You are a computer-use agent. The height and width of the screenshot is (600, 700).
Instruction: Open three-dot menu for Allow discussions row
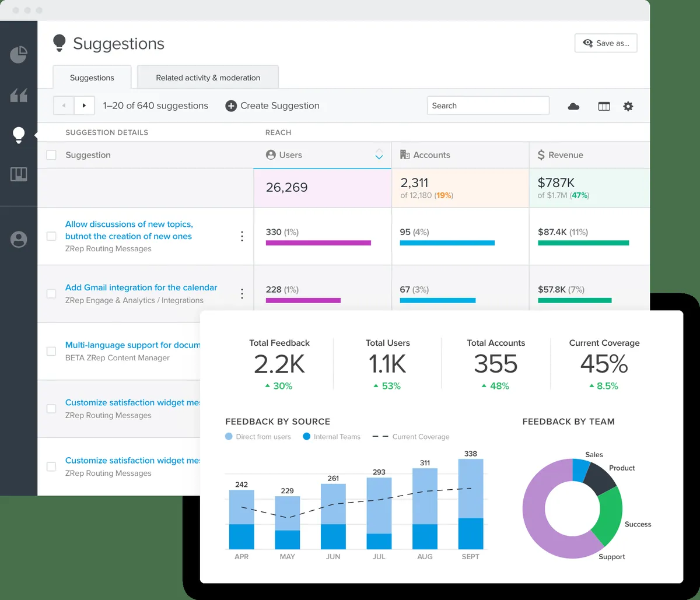tap(242, 236)
